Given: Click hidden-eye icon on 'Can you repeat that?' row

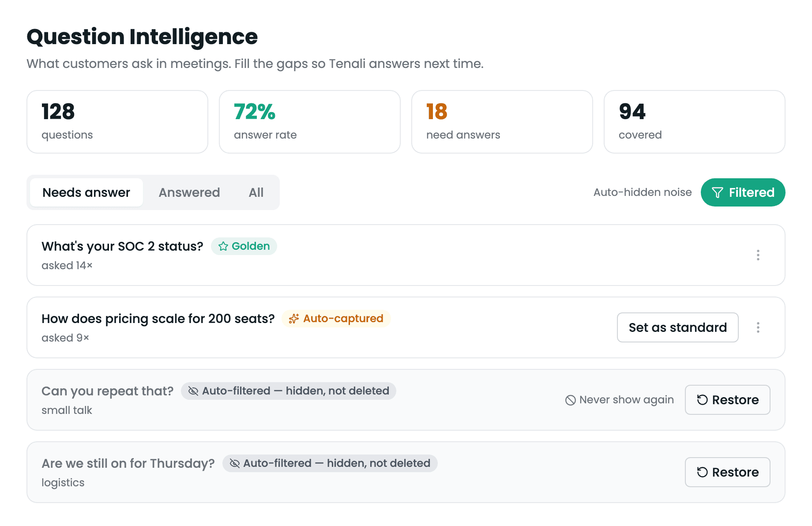Looking at the screenshot, I should (193, 391).
